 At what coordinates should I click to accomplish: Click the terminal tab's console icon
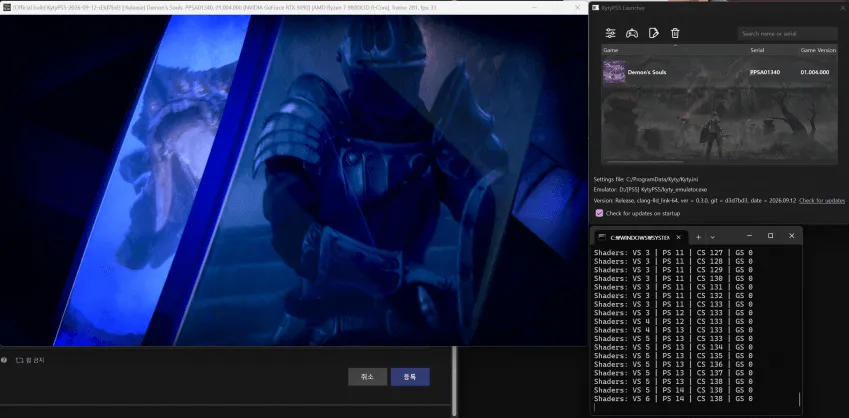pyautogui.click(x=602, y=237)
